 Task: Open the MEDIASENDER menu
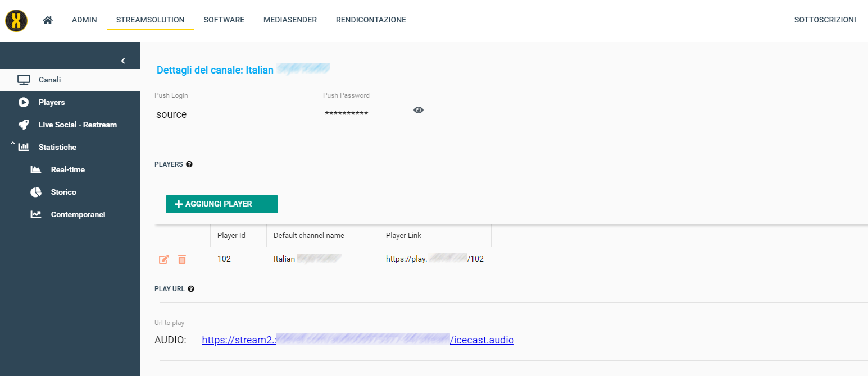(x=290, y=20)
